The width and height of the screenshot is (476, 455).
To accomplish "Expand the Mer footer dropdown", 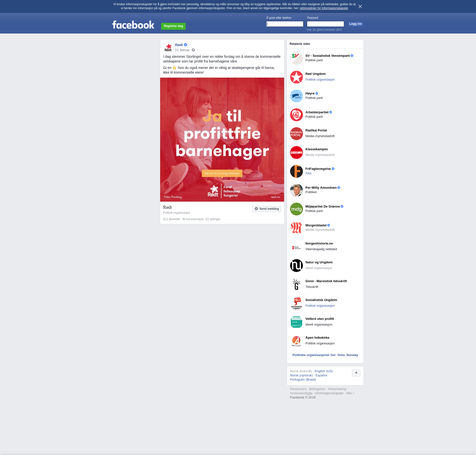I will 350,393.
